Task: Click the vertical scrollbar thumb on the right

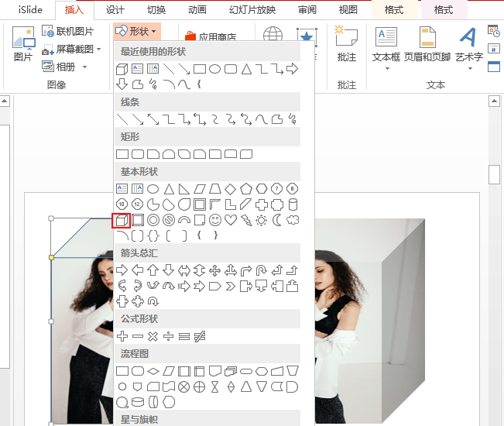Action: coord(494,174)
